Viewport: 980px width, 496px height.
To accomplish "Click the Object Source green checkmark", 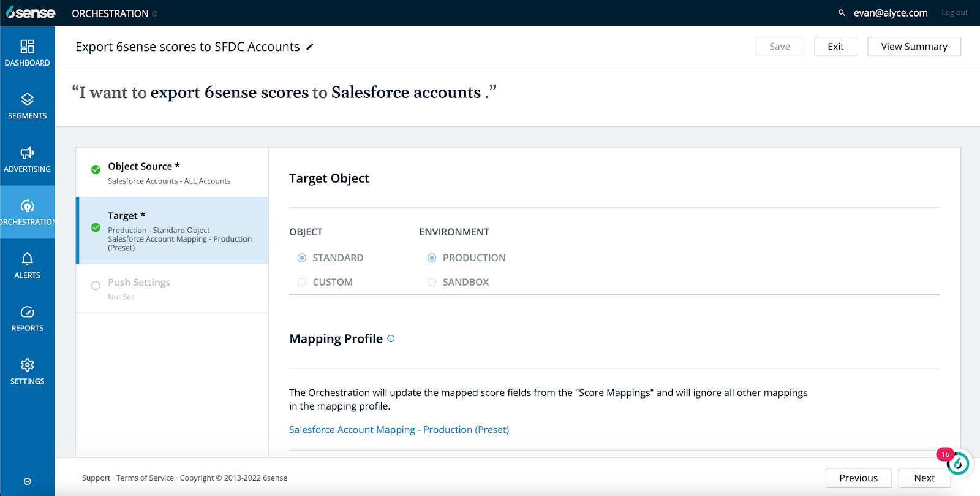I will pos(96,169).
